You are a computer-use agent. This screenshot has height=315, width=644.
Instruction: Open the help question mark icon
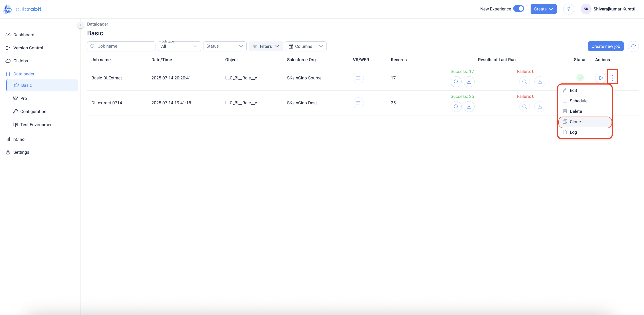pos(568,9)
